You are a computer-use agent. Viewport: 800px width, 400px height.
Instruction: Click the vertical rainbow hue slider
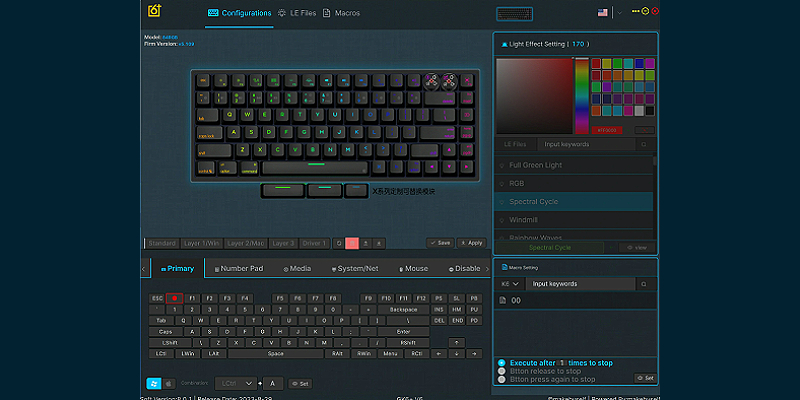581,95
